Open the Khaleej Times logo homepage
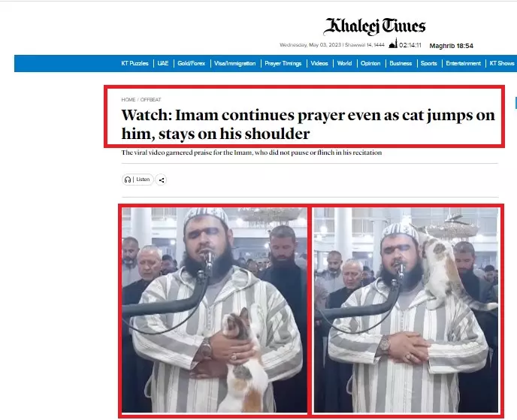Viewport: 517px width, 420px height. (x=374, y=26)
